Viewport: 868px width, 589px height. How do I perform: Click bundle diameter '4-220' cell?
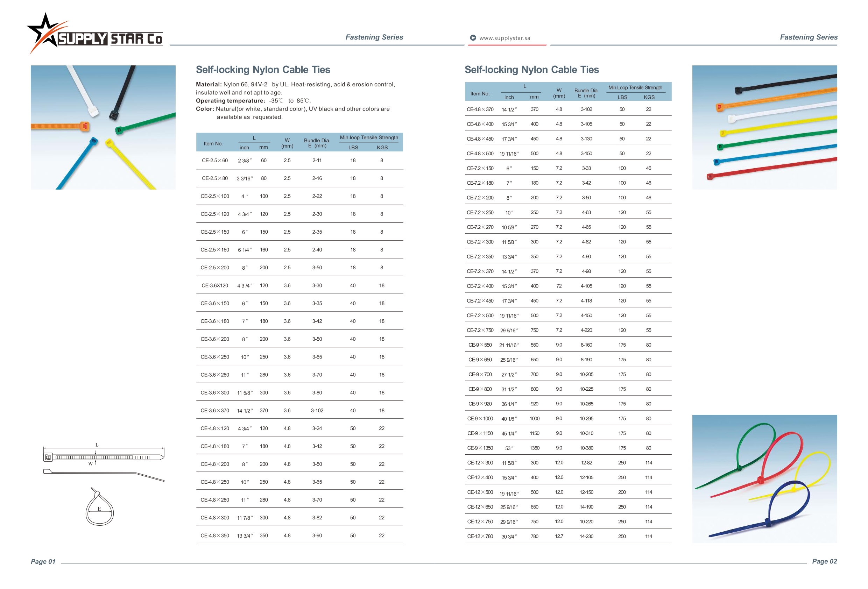586,331
